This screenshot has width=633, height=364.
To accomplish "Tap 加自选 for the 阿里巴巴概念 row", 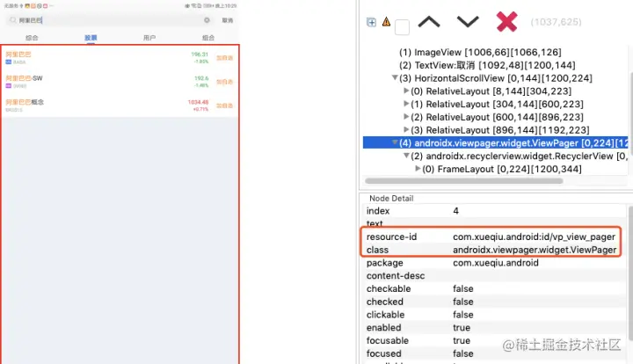I will [224, 106].
